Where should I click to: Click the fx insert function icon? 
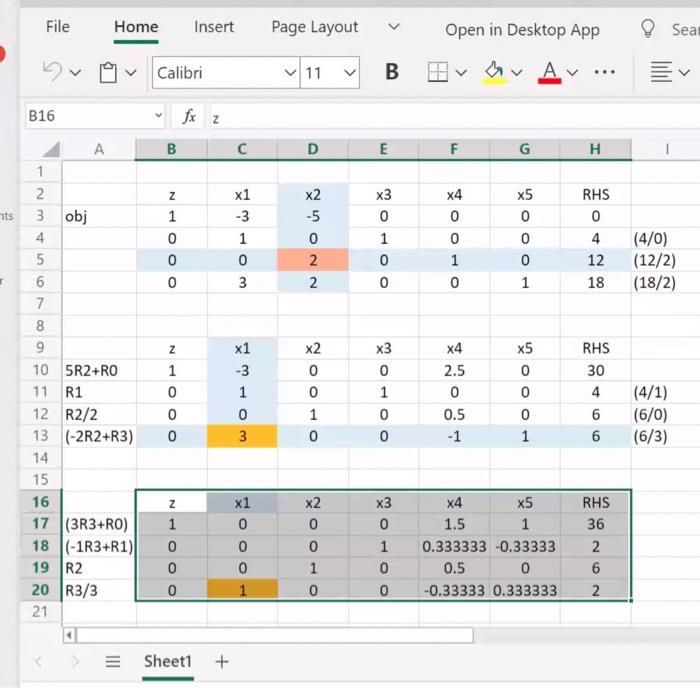(x=189, y=117)
